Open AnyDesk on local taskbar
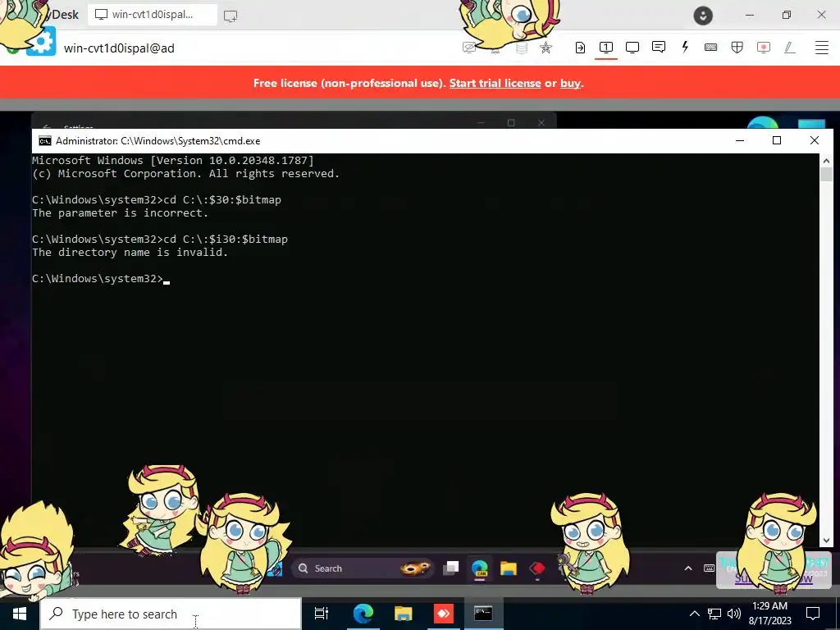840x630 pixels. [443, 614]
